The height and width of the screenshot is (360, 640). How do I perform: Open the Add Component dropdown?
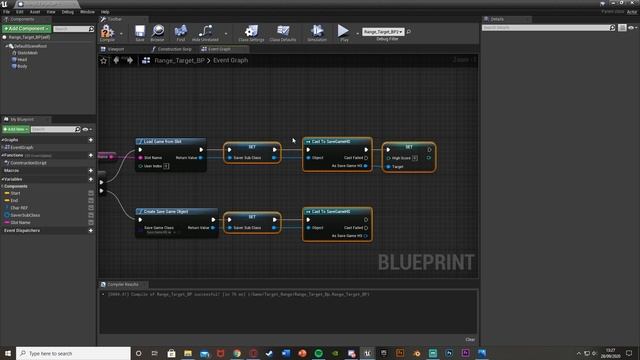coord(27,29)
